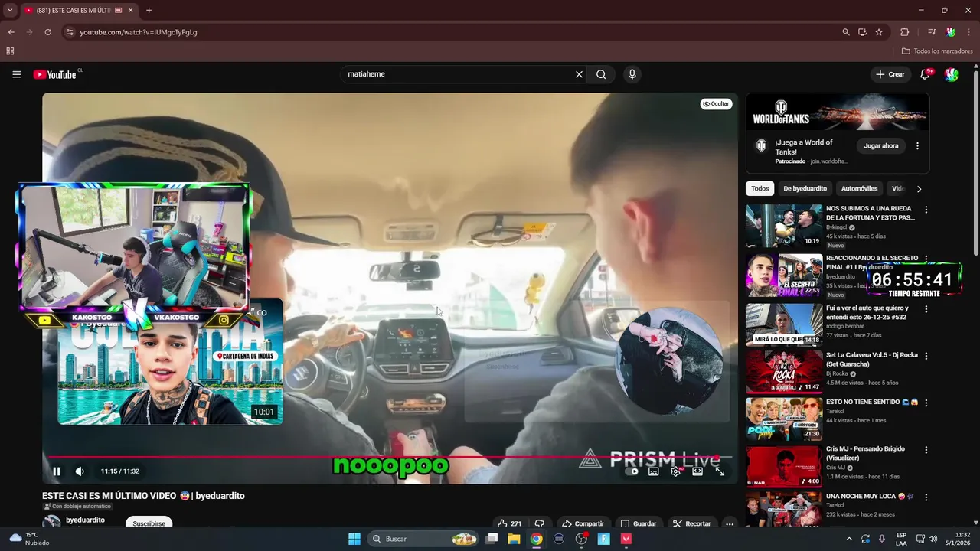Toggle subtitles in the player
Viewport: 980px width, 551px height.
[653, 471]
